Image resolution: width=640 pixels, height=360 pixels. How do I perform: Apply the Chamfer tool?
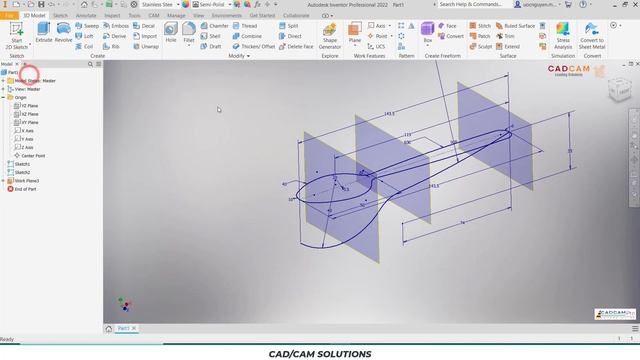[x=214, y=26]
